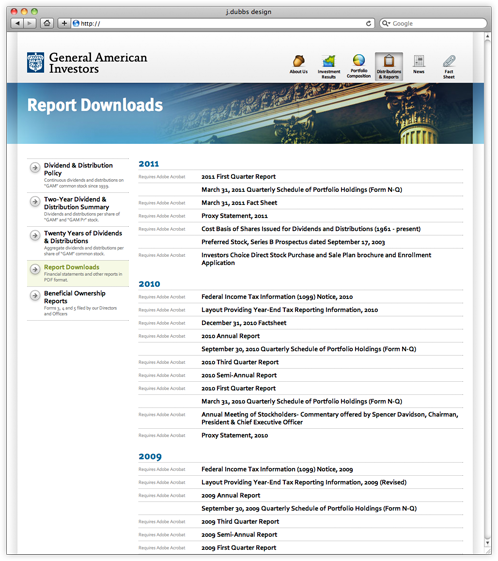Open Dividend & Distribution Policy sidebar item
Viewport: 498px width, 561px height.
click(x=78, y=175)
